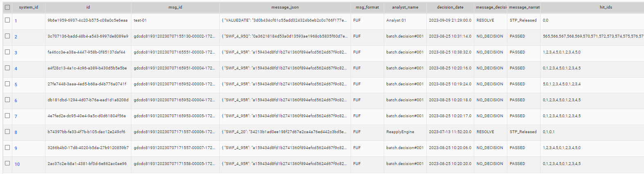
Task: Check the row 10 checkbox
Action: pyautogui.click(x=7, y=163)
